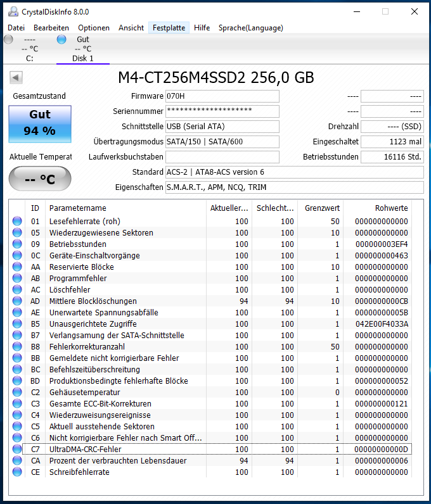Screen dimensions: 431x504
Task: Select the UltraDMA-CRC-Fehler row text
Action: [86, 449]
